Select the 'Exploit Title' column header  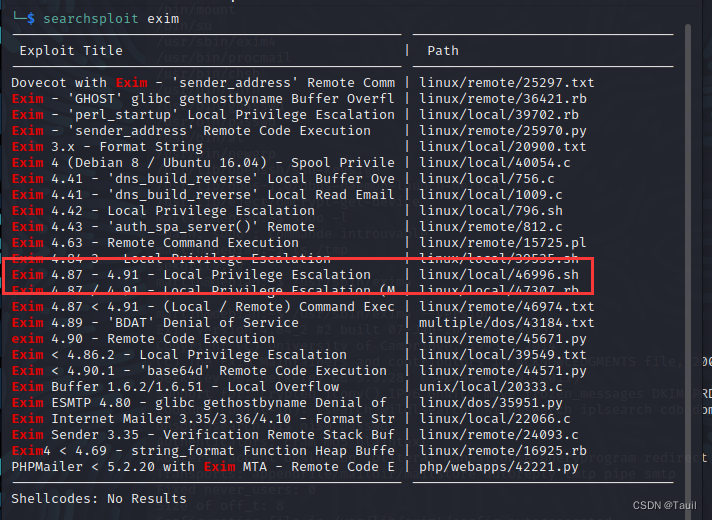point(71,50)
